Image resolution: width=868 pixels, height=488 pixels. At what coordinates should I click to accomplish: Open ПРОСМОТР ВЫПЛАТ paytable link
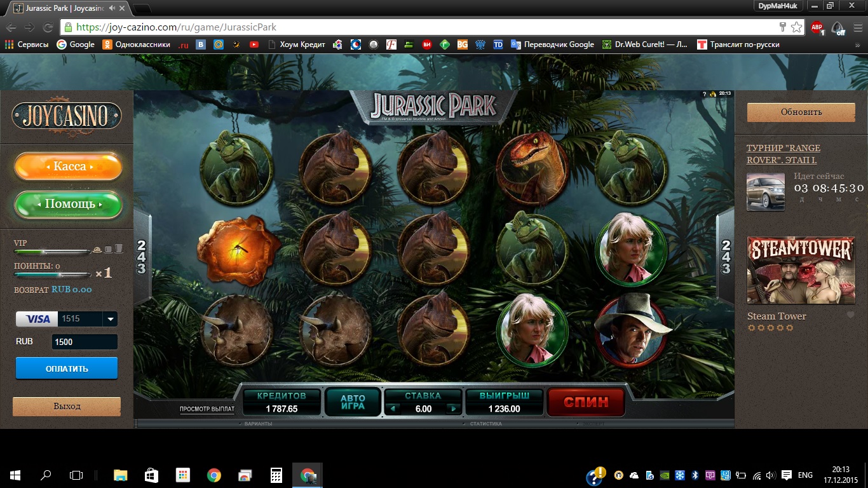(207, 409)
